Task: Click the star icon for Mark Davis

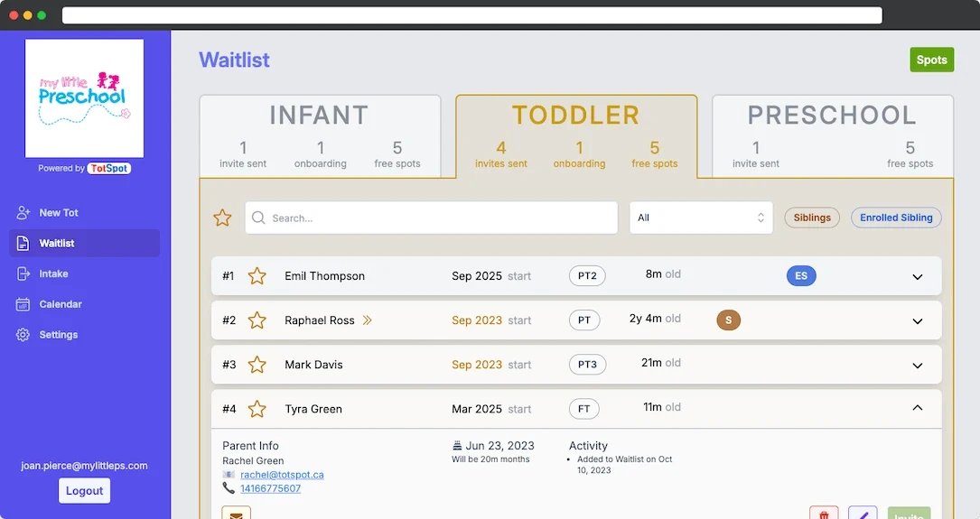Action: click(x=257, y=365)
